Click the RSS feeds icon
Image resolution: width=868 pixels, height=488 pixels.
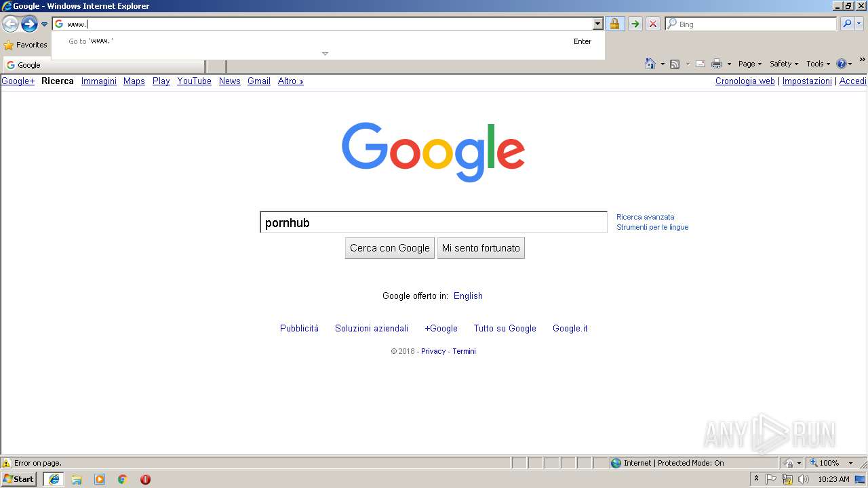coord(675,64)
